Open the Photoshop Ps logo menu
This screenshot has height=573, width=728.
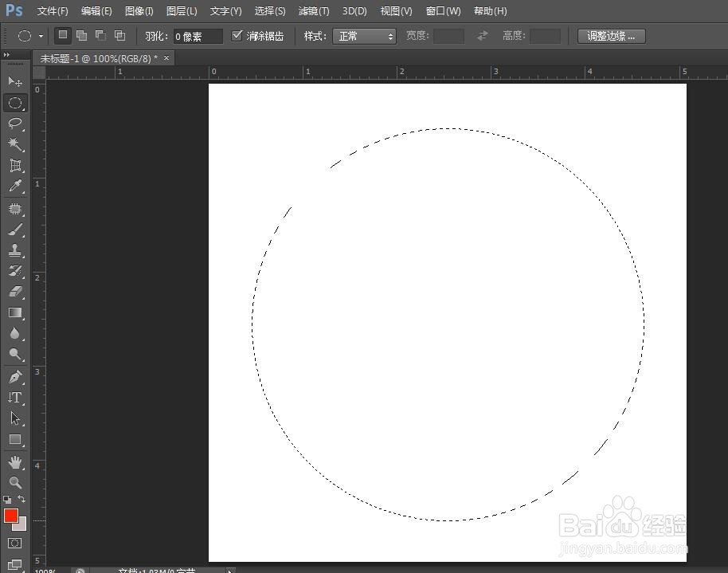(14, 10)
